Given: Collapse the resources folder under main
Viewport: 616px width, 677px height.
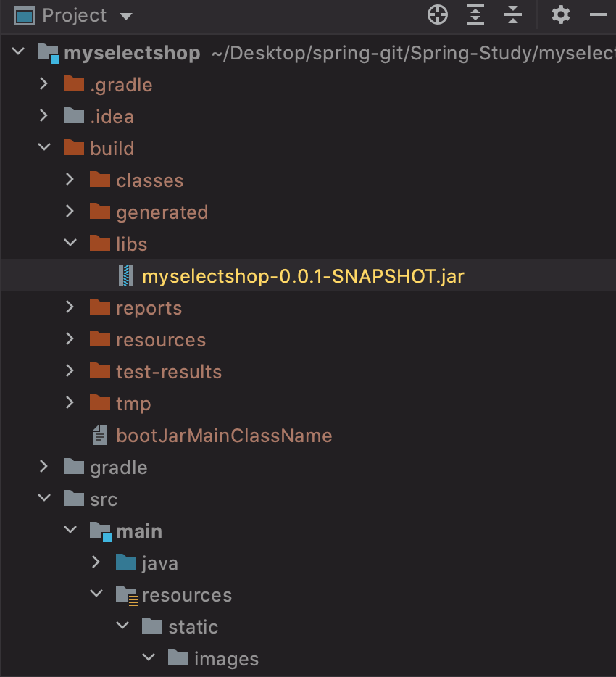Looking at the screenshot, I should pyautogui.click(x=96, y=594).
